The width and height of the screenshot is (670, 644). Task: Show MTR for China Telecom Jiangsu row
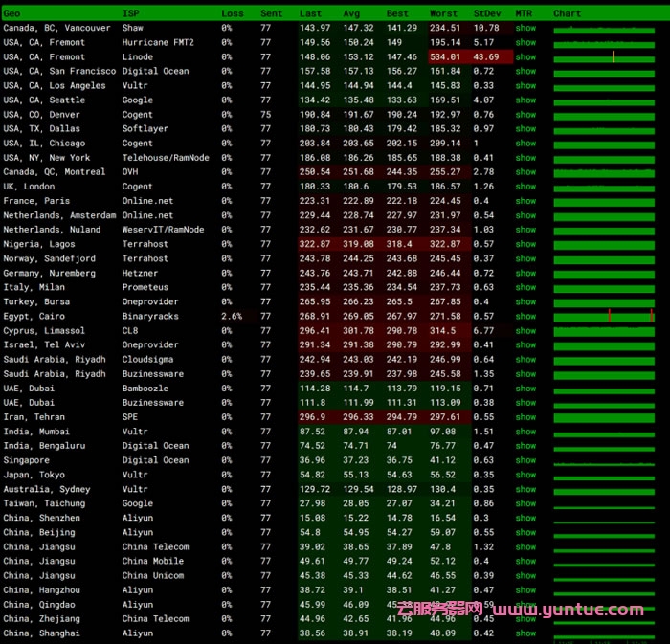tap(525, 546)
